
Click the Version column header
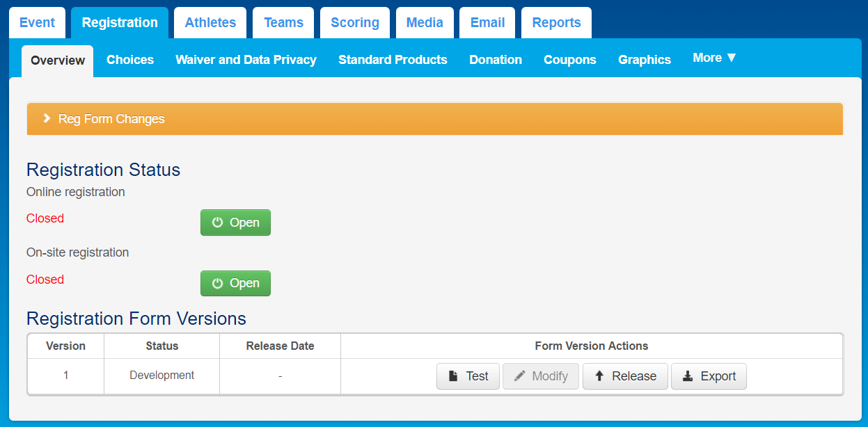[65, 346]
